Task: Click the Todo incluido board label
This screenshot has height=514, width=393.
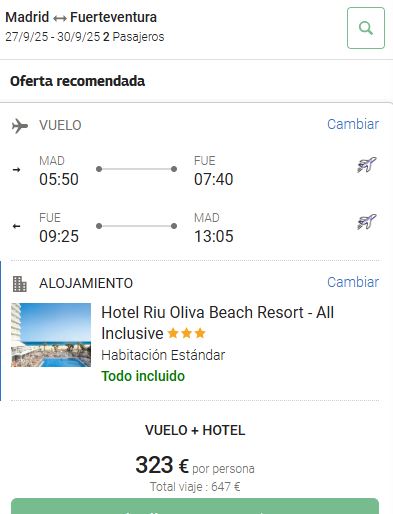Action: tap(143, 376)
